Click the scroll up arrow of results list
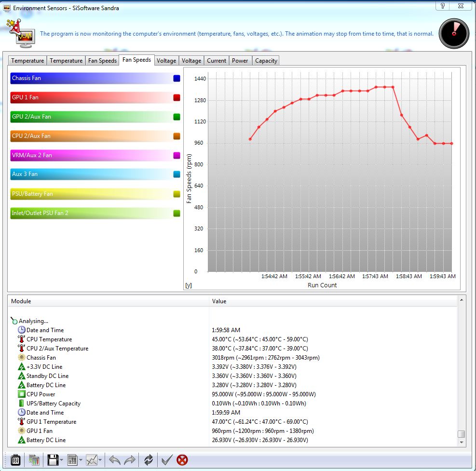 pos(462,300)
